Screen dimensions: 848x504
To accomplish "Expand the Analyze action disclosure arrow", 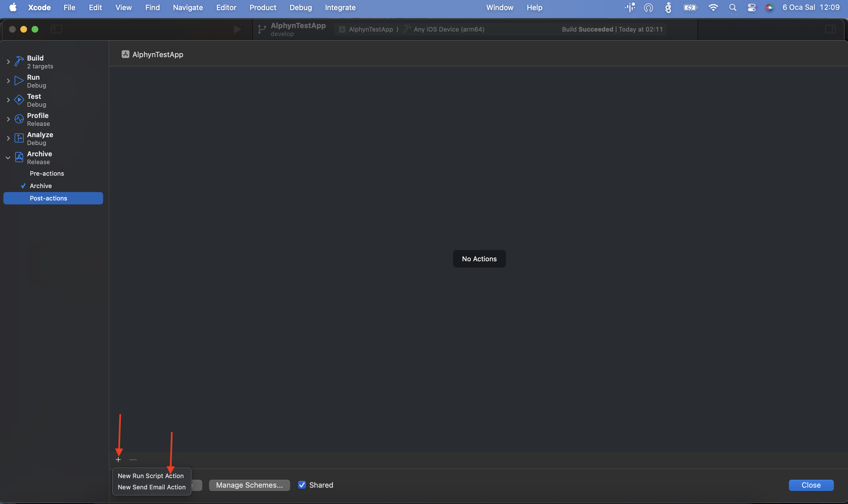I will point(8,138).
